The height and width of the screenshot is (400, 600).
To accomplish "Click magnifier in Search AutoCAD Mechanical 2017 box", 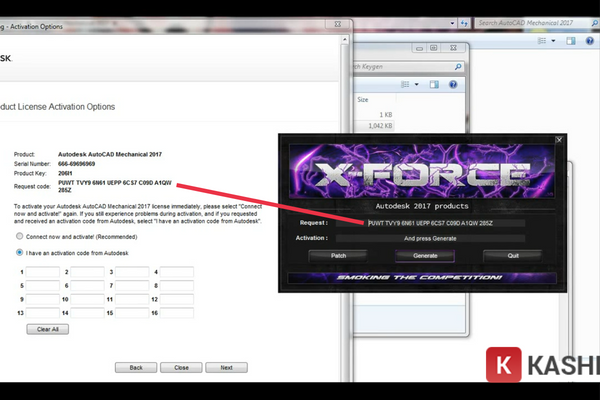I will tap(595, 23).
